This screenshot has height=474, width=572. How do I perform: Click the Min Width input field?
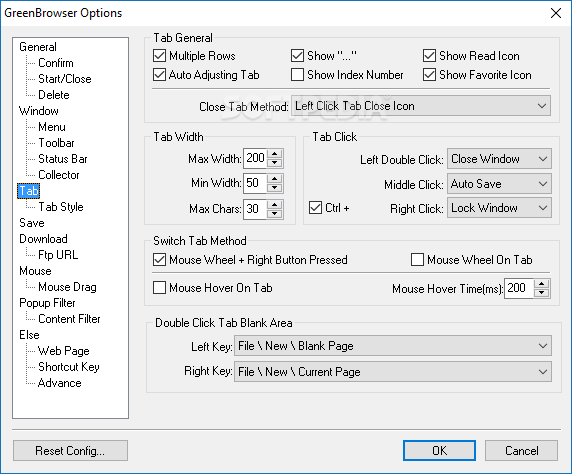[x=255, y=183]
